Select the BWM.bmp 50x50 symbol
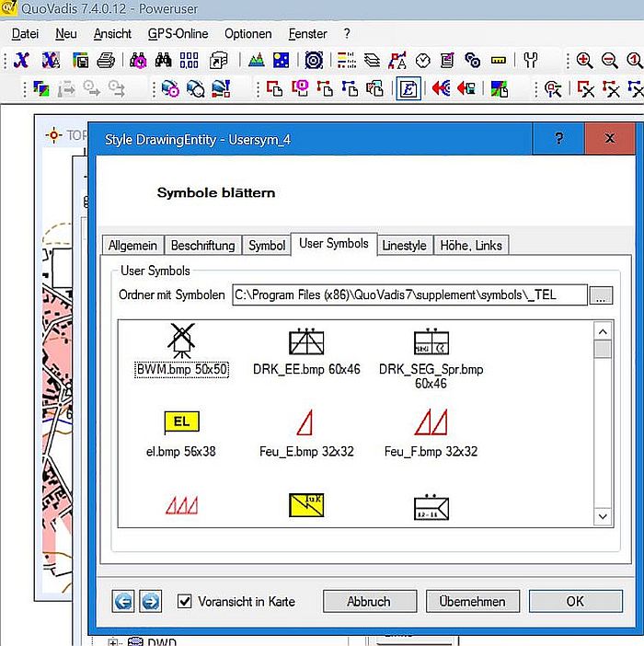 pyautogui.click(x=181, y=351)
